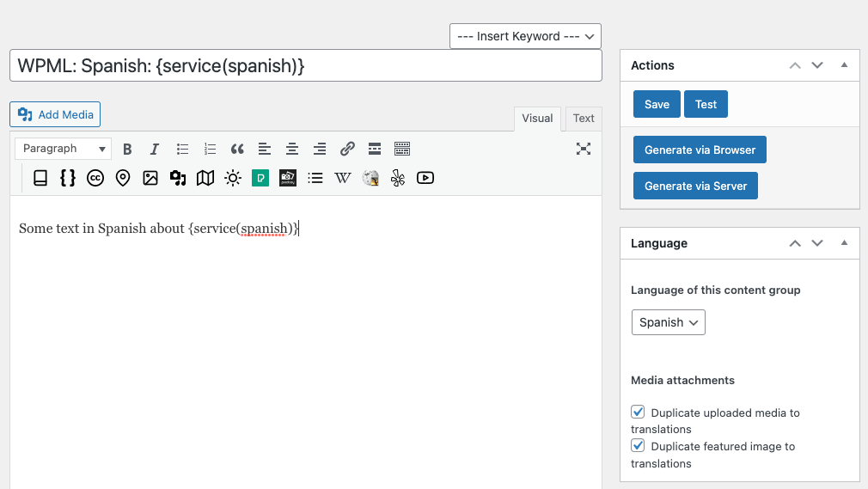Click the book icon in second toolbar row

coord(40,178)
